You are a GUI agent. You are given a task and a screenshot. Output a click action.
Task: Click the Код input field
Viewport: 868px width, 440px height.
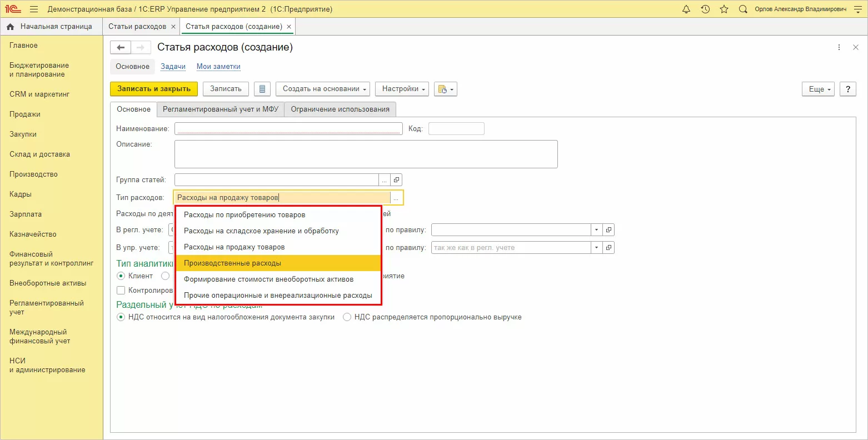(456, 129)
